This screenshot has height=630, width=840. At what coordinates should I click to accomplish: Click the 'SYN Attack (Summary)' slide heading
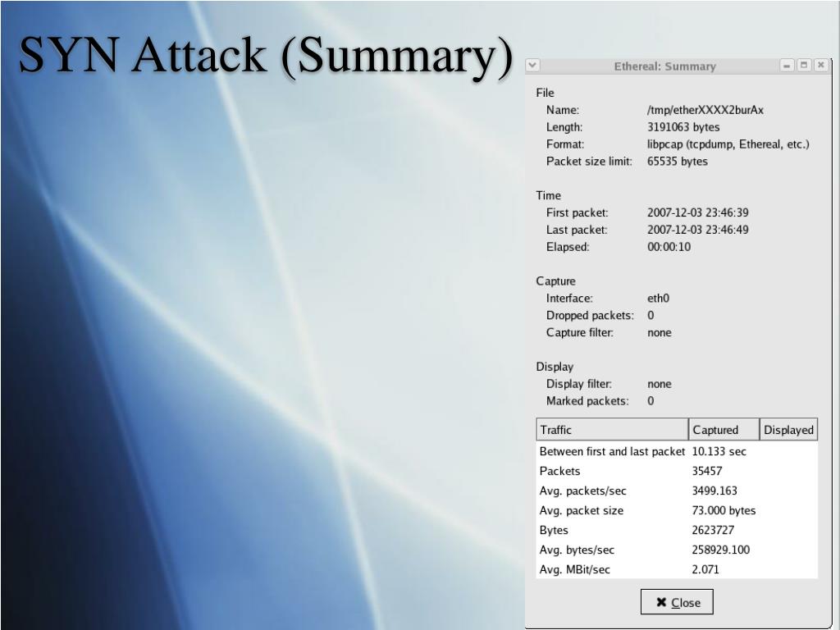tap(266, 55)
